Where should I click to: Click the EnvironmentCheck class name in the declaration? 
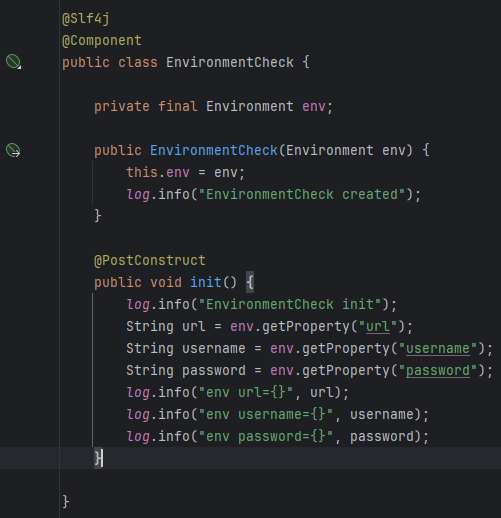click(230, 62)
